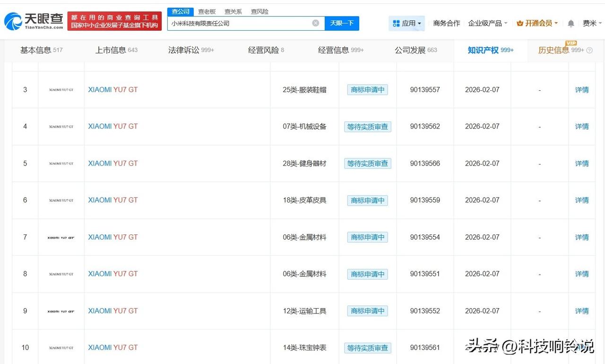Image resolution: width=605 pixels, height=364 pixels.
Task: Select the 查老板 search tab
Action: (x=207, y=11)
